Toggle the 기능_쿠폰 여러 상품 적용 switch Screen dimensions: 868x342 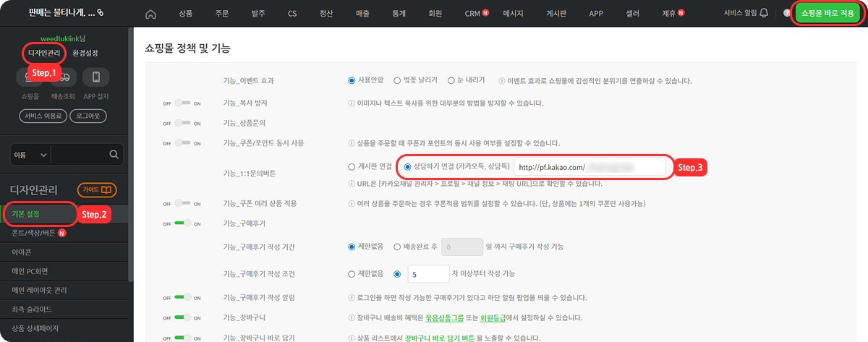click(x=182, y=204)
